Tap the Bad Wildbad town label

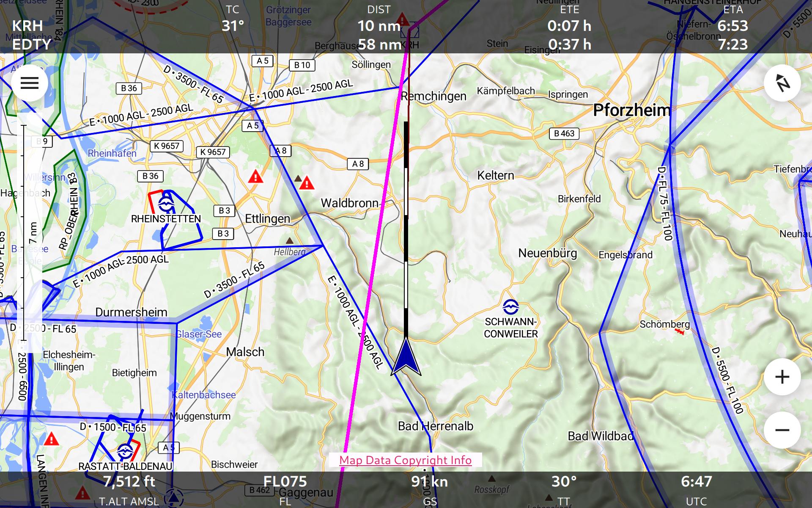601,436
